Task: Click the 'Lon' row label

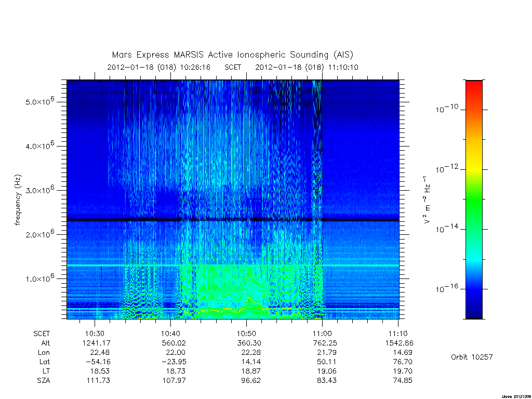Action: tap(44, 353)
